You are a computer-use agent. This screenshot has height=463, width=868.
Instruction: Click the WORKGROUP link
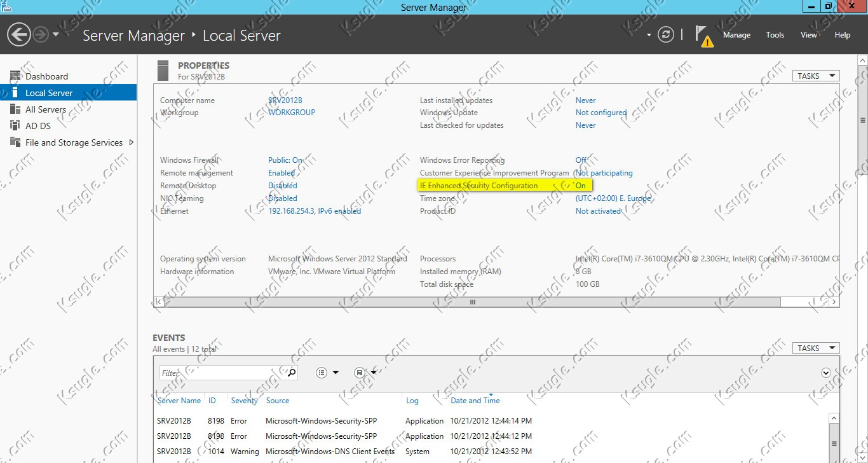coord(292,113)
